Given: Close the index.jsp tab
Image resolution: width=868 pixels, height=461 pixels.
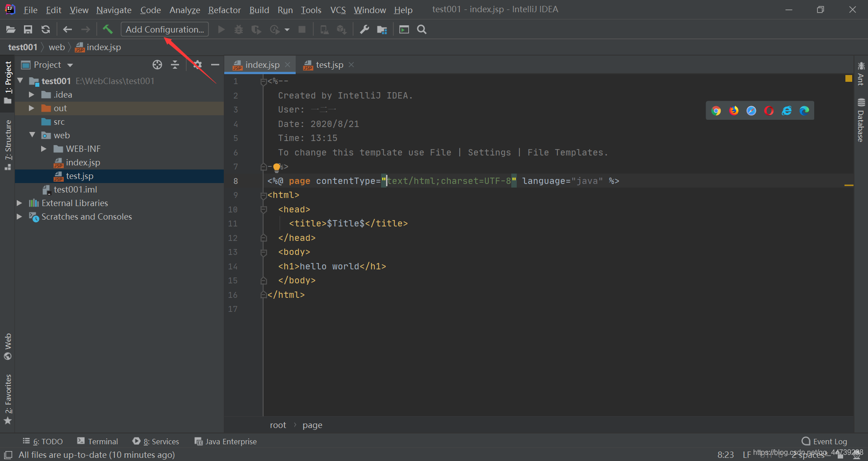Looking at the screenshot, I should click(288, 65).
